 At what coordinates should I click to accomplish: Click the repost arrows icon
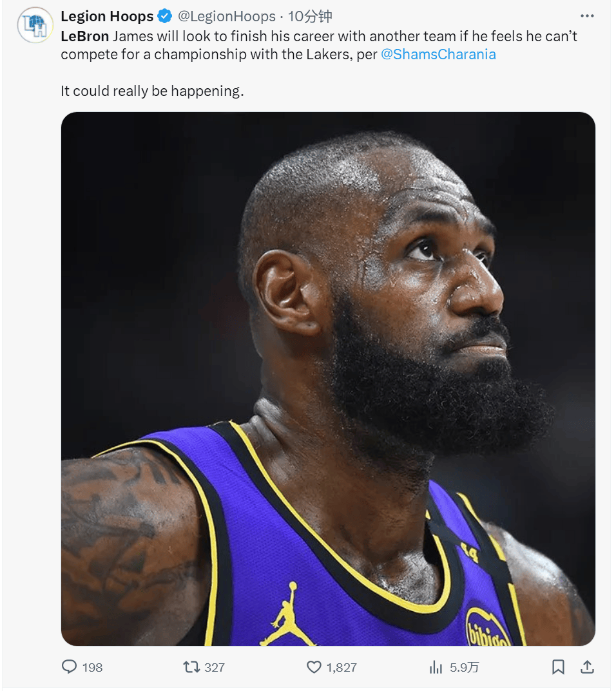(191, 667)
